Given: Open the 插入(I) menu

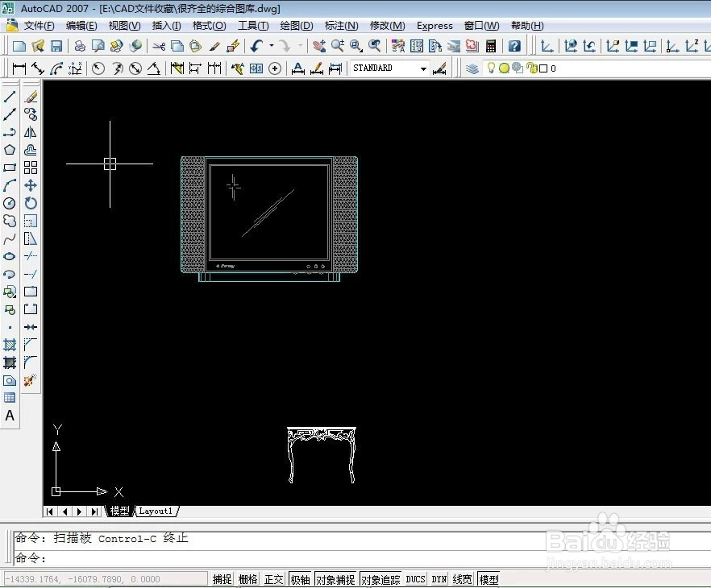Looking at the screenshot, I should (166, 26).
